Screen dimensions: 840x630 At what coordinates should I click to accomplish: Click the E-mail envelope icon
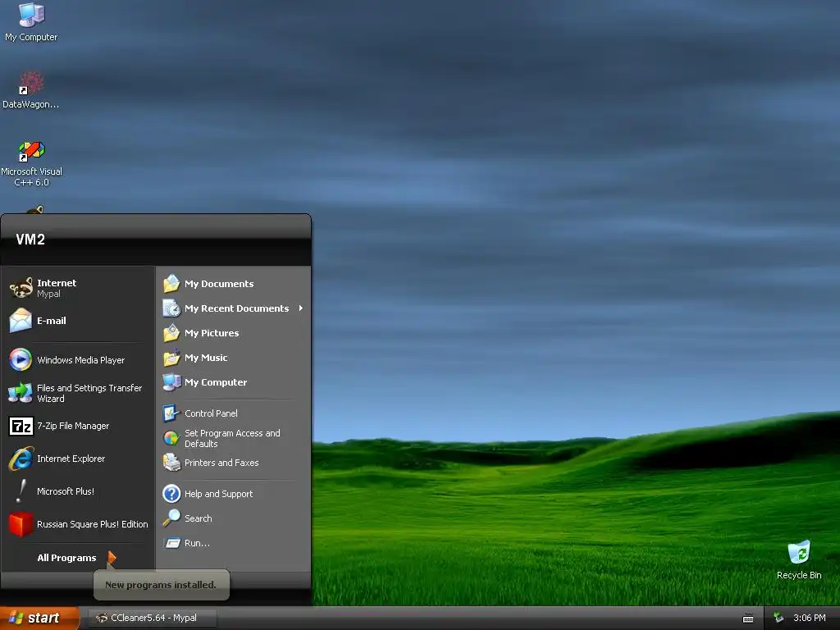point(21,321)
